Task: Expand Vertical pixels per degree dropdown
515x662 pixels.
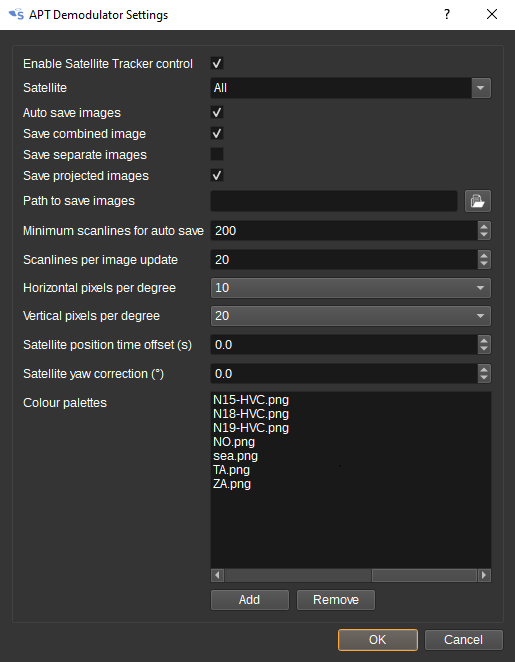Action: 350,316
